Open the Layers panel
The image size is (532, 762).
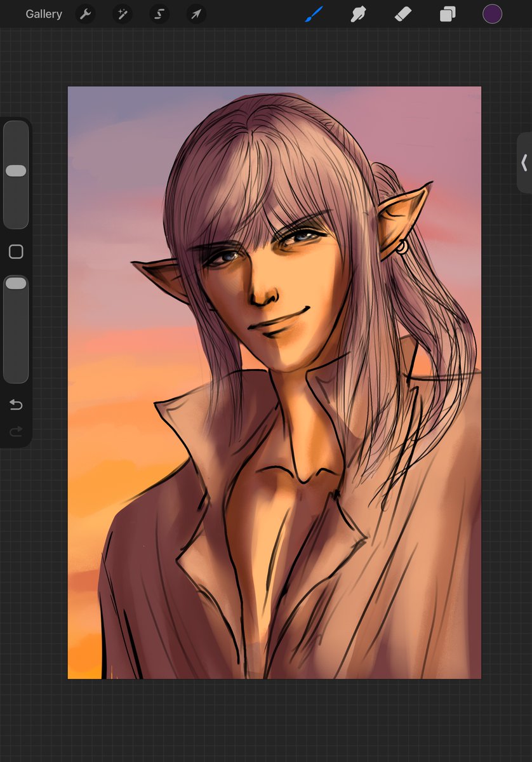pyautogui.click(x=448, y=14)
